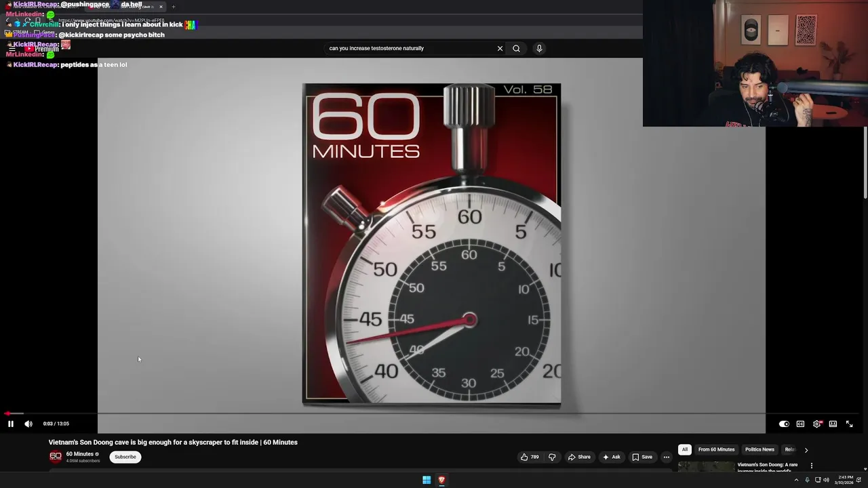Open the Windows Start menu
This screenshot has height=488, width=868.
tap(427, 480)
